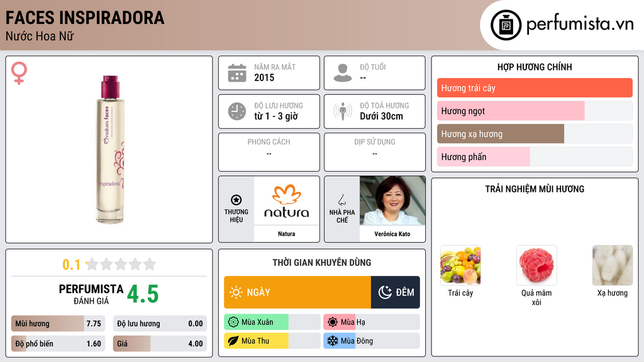
Task: Click the PERFUMISTA ĐÁNH GIÁ label
Action: click(91, 294)
